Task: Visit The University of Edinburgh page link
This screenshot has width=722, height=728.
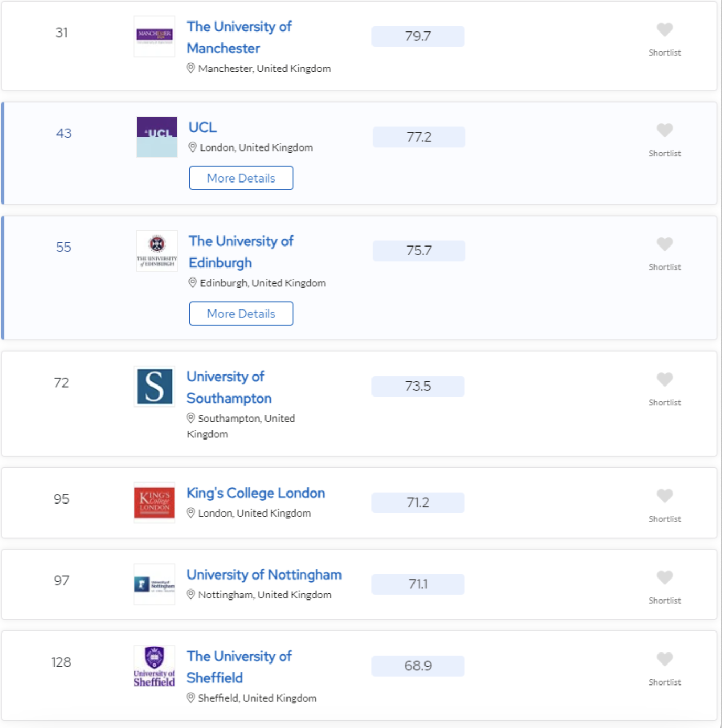Action: 241,252
